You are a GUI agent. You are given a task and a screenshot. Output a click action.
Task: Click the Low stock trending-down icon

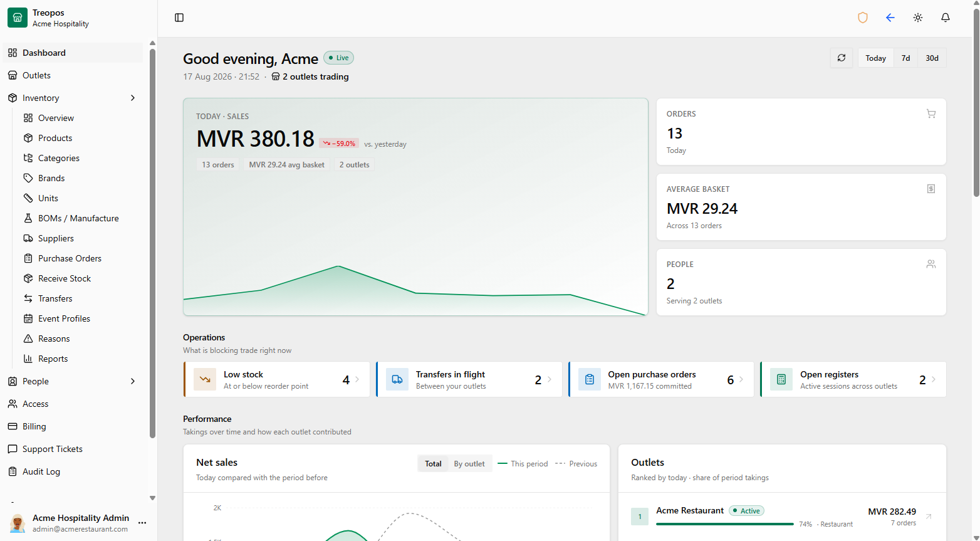205,379
